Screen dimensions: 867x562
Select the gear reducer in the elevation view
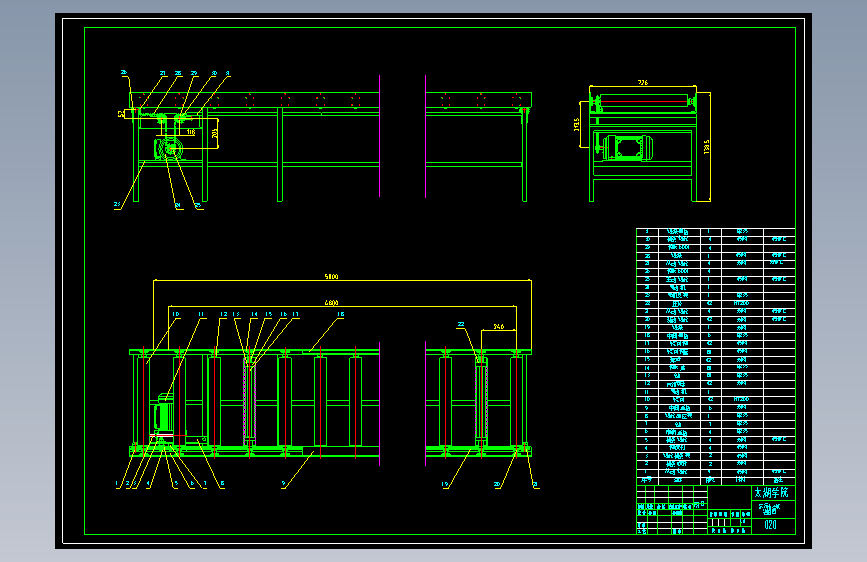[x=169, y=148]
